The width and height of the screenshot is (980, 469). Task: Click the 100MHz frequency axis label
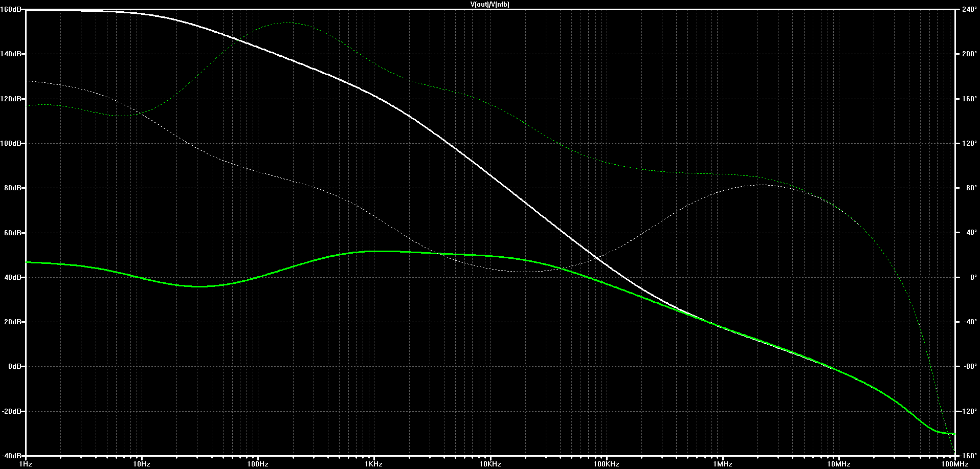click(x=955, y=464)
